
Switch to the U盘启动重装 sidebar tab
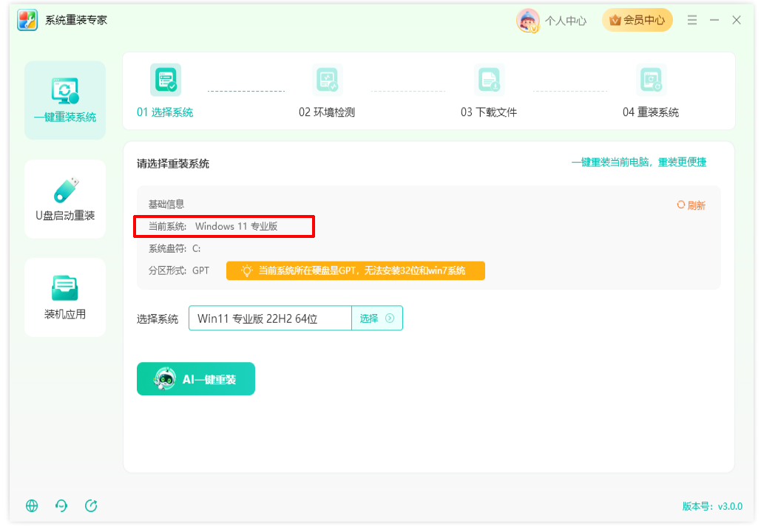[x=65, y=199]
